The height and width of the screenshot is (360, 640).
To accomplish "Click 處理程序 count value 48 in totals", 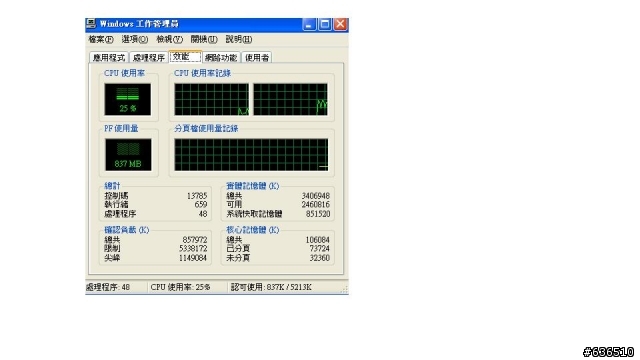I will point(203,214).
